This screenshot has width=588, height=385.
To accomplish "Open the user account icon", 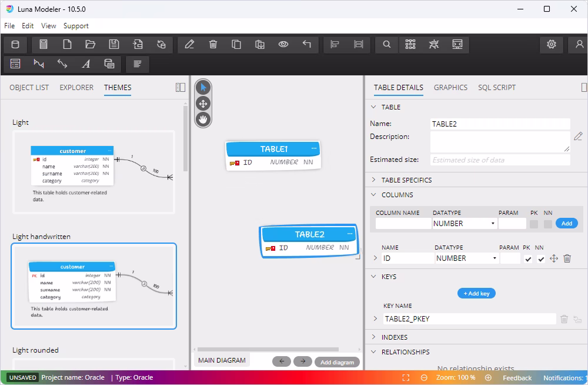I will tap(579, 44).
